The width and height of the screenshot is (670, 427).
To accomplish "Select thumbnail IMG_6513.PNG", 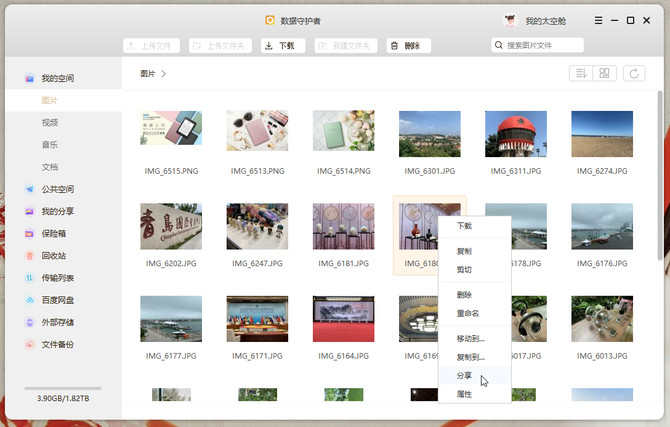I will 257,131.
